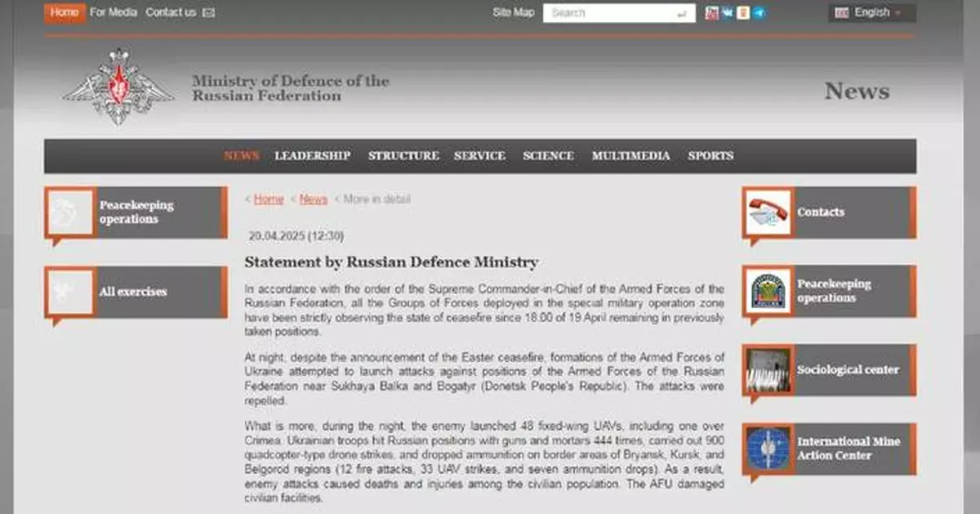
Task: Click right Peacekeeping operations emblem icon
Action: point(768,292)
